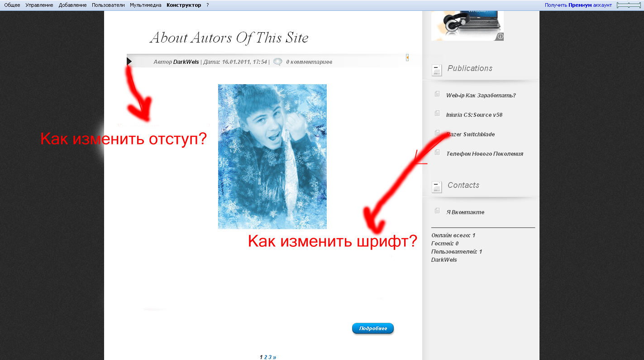Click the ad info icon on laptop banner
This screenshot has width=644, height=360.
click(500, 36)
